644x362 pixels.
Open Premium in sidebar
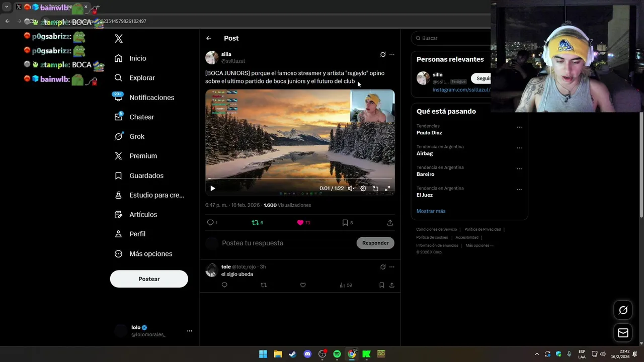pos(135,156)
